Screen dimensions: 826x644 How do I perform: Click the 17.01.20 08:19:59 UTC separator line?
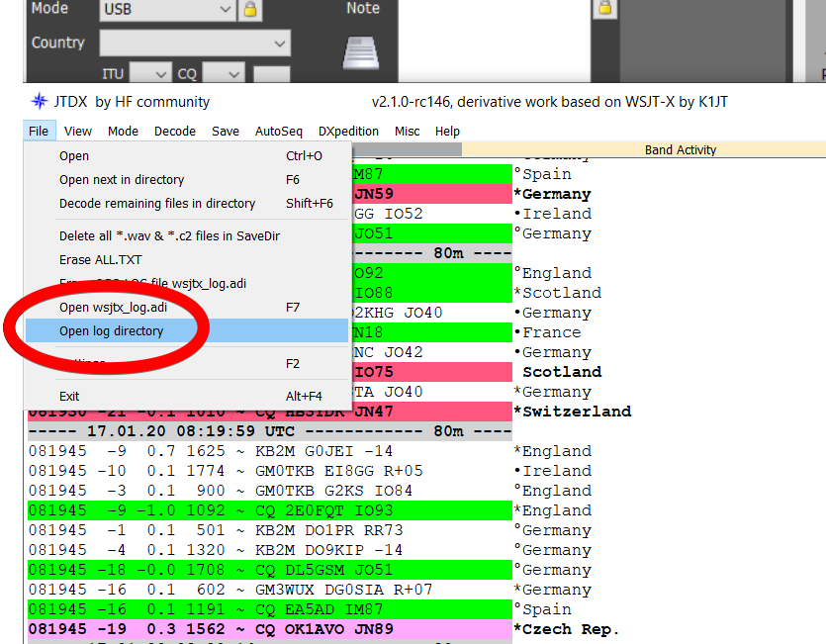[270, 431]
